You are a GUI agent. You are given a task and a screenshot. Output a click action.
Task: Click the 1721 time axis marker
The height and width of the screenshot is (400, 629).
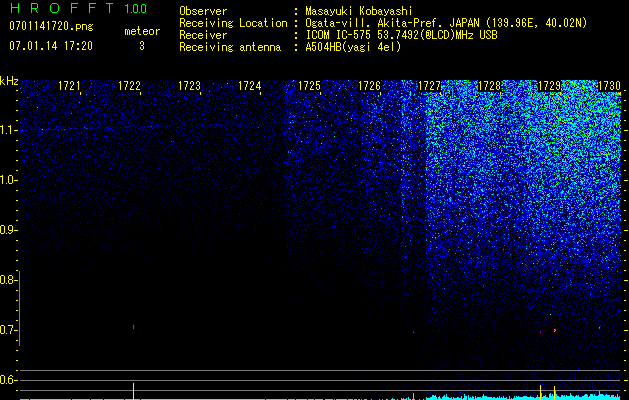(x=69, y=86)
